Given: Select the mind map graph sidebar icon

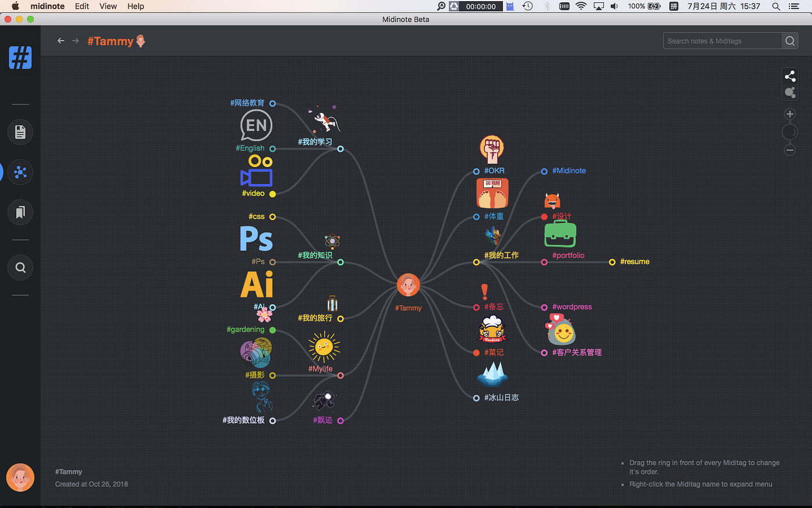Looking at the screenshot, I should pyautogui.click(x=20, y=172).
